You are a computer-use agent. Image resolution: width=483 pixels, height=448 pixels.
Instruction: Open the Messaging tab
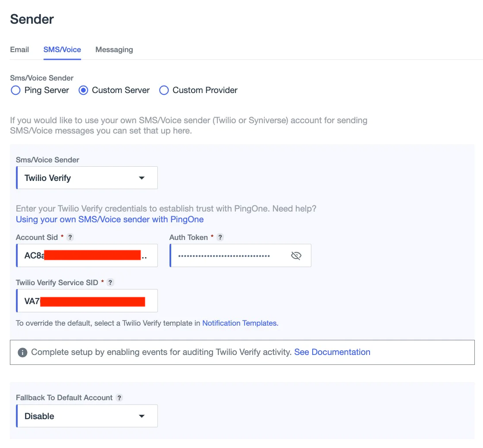click(x=114, y=50)
